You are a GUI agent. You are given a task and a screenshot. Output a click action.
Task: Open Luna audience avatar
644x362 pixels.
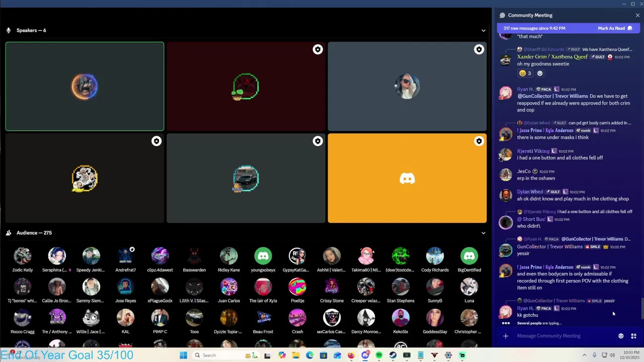(469, 287)
